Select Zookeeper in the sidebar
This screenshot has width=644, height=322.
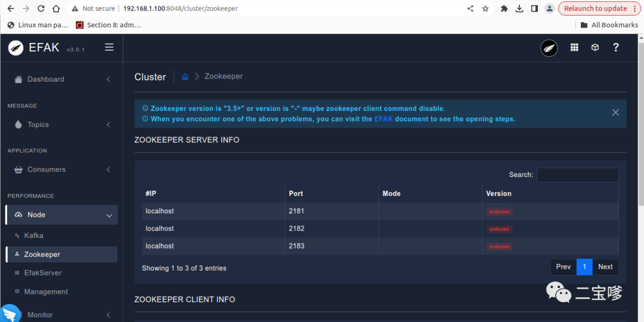pyautogui.click(x=61, y=254)
